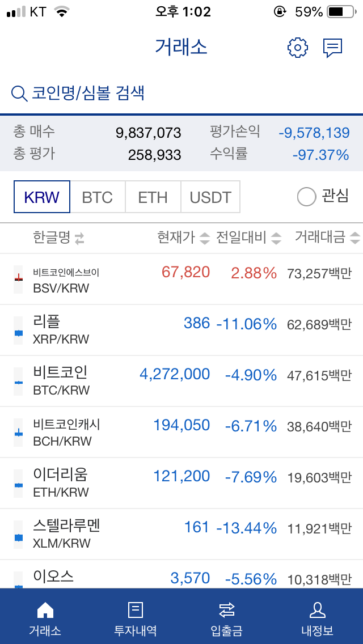Open the 이더리움 ETH/KRW listing

click(181, 483)
